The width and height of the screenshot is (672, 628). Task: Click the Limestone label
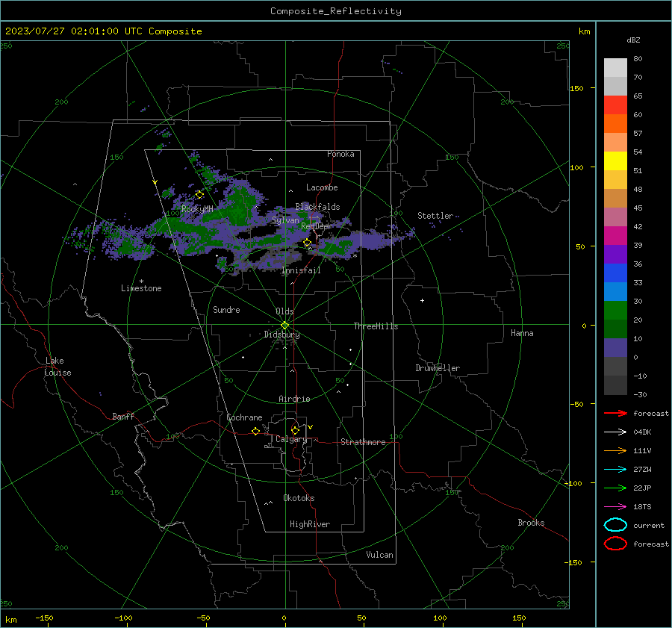point(141,288)
